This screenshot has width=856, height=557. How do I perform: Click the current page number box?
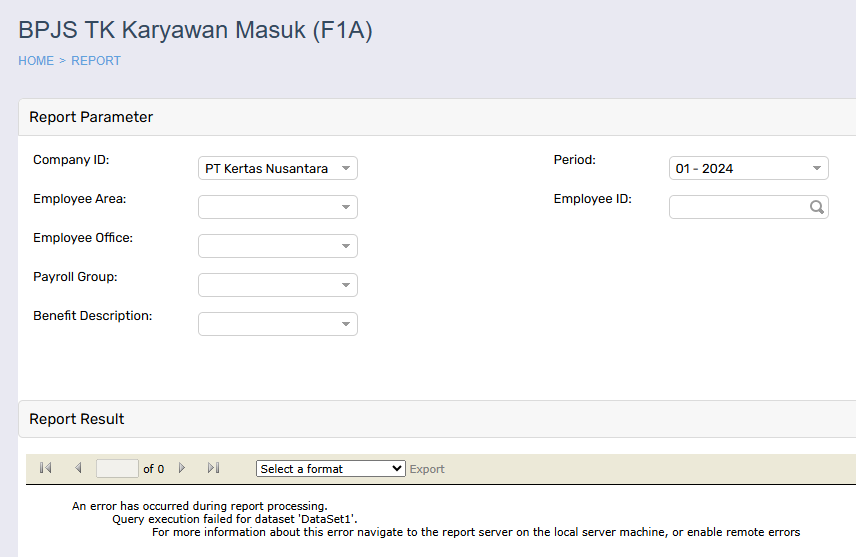coord(117,468)
